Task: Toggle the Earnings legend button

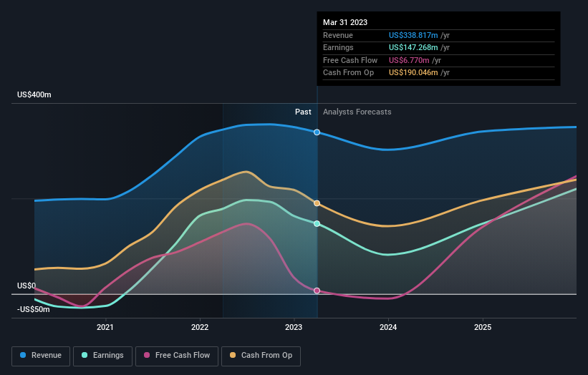Action: (102, 356)
